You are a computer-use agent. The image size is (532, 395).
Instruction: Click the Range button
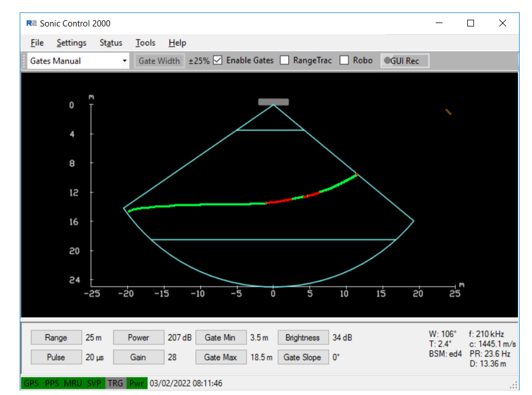click(56, 338)
